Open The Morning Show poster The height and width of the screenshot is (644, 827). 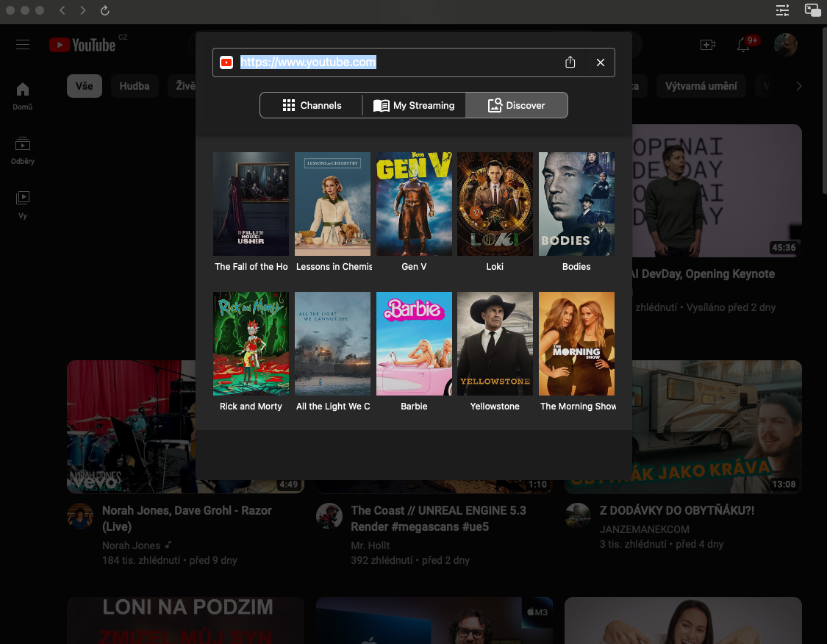(x=576, y=344)
